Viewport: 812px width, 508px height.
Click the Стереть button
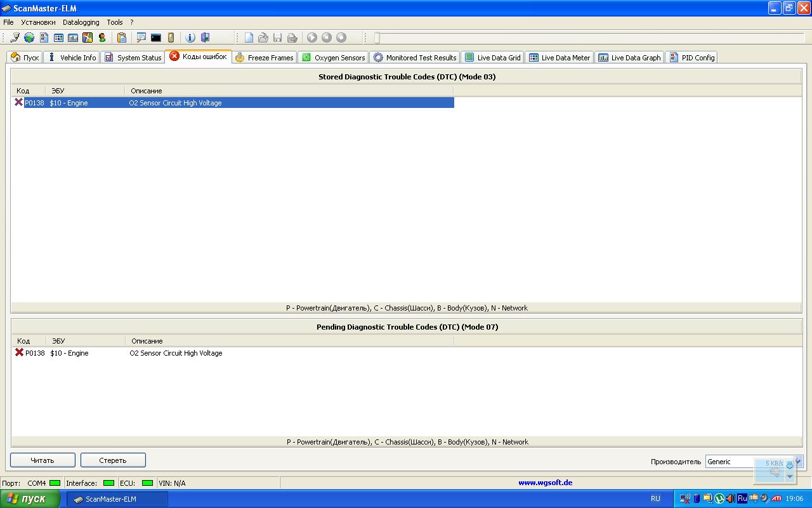[x=113, y=460]
